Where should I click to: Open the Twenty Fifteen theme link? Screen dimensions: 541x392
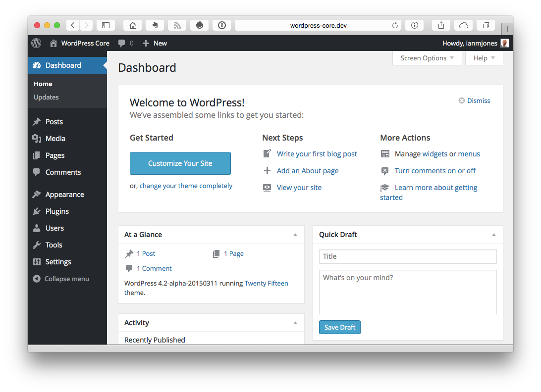[x=266, y=283]
